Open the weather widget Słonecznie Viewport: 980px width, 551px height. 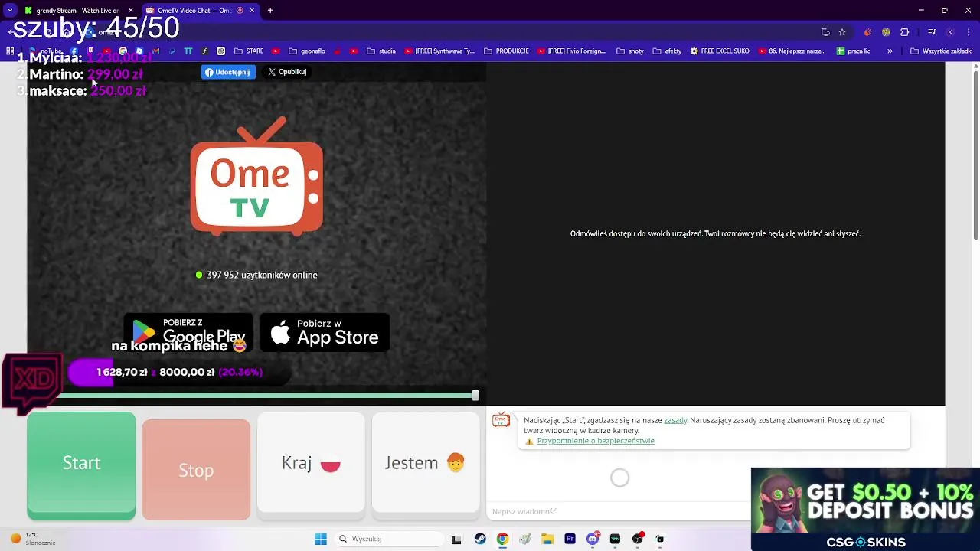point(32,539)
